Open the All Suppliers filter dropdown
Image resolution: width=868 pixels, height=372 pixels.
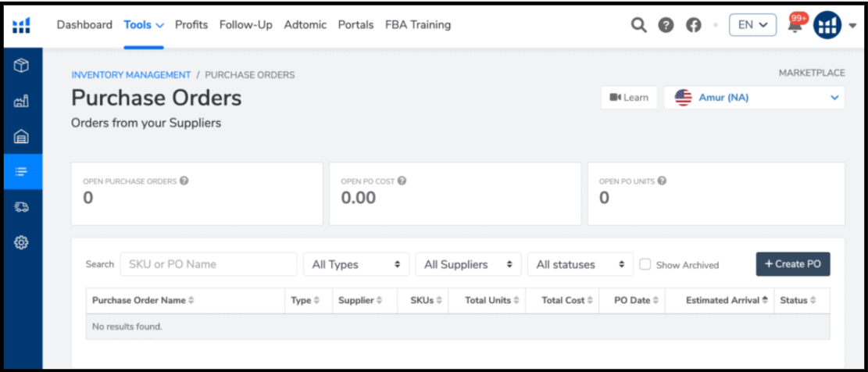[x=468, y=265]
